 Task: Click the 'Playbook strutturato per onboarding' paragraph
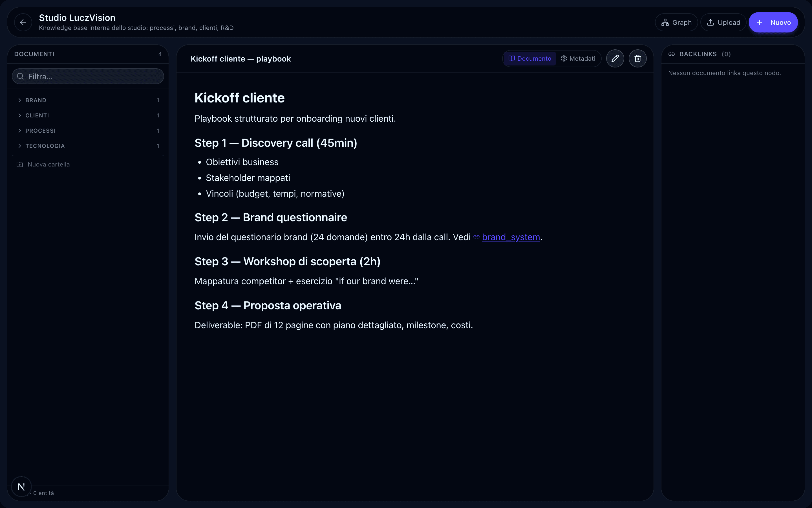coord(295,119)
